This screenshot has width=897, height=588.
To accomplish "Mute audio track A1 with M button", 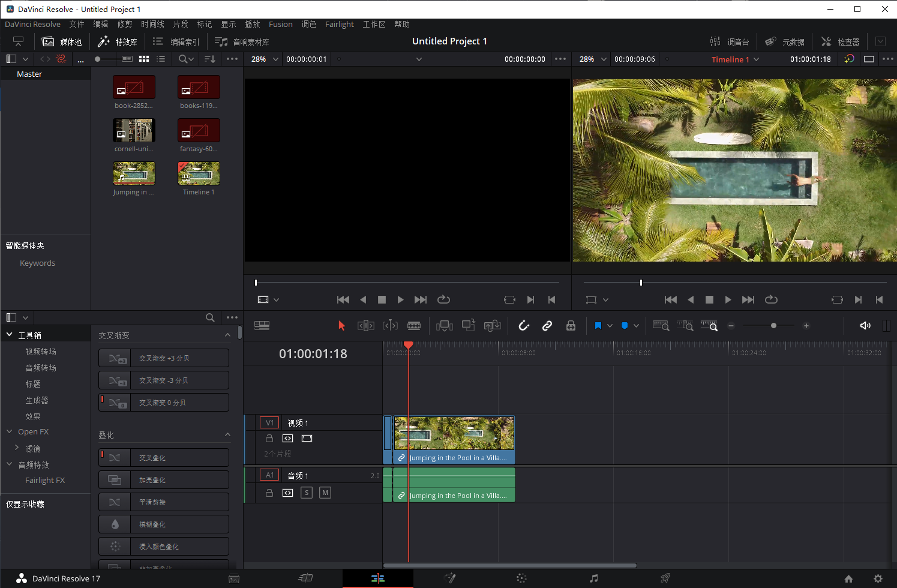I will tap(325, 493).
